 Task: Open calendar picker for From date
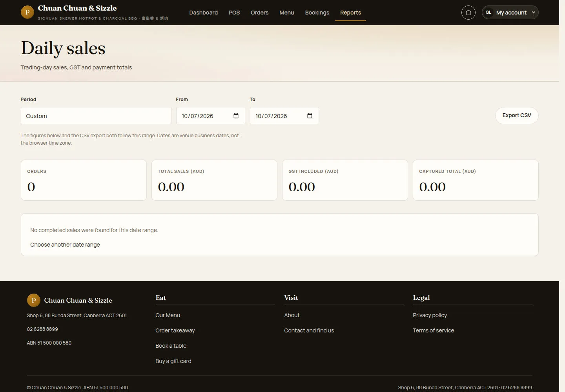[x=236, y=116]
